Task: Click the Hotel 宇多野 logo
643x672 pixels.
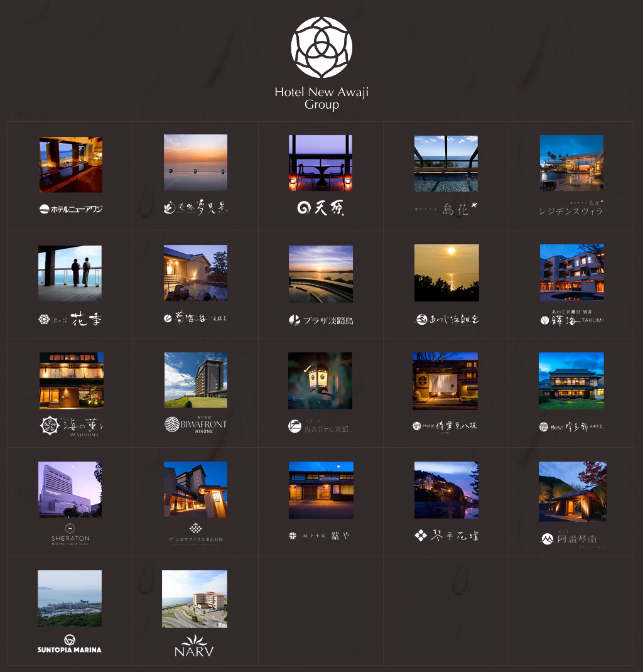Action: click(x=571, y=427)
